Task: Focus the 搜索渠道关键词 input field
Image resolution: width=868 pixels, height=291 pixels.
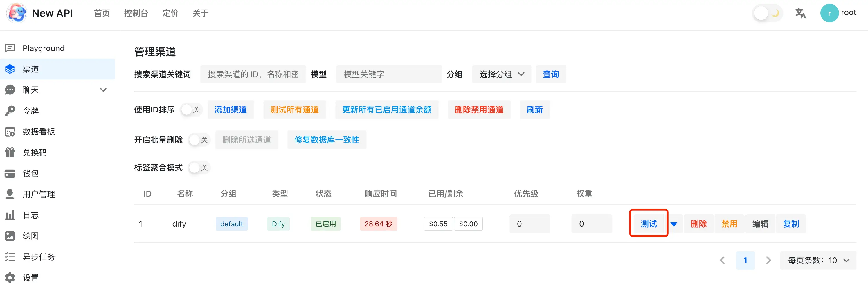Action: tap(253, 74)
